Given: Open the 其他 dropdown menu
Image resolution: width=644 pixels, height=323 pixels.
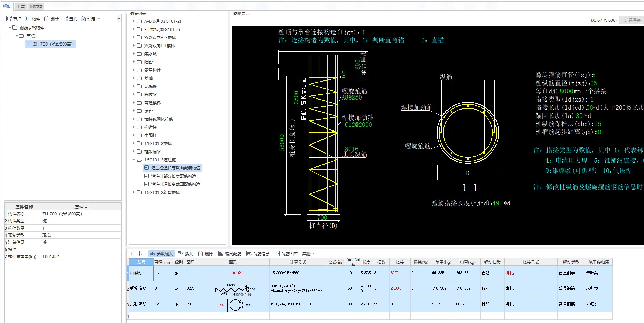Looking at the screenshot, I should click(x=309, y=254).
